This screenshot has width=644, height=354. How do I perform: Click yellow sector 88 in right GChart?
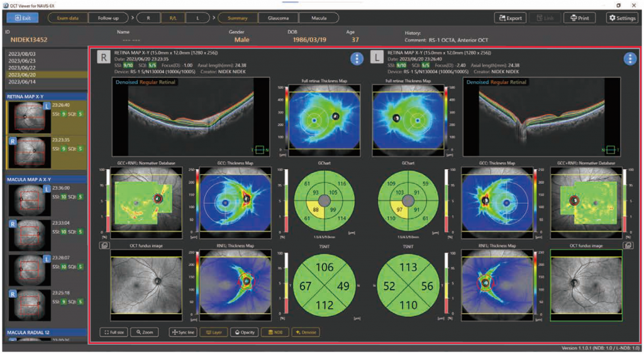pyautogui.click(x=316, y=209)
